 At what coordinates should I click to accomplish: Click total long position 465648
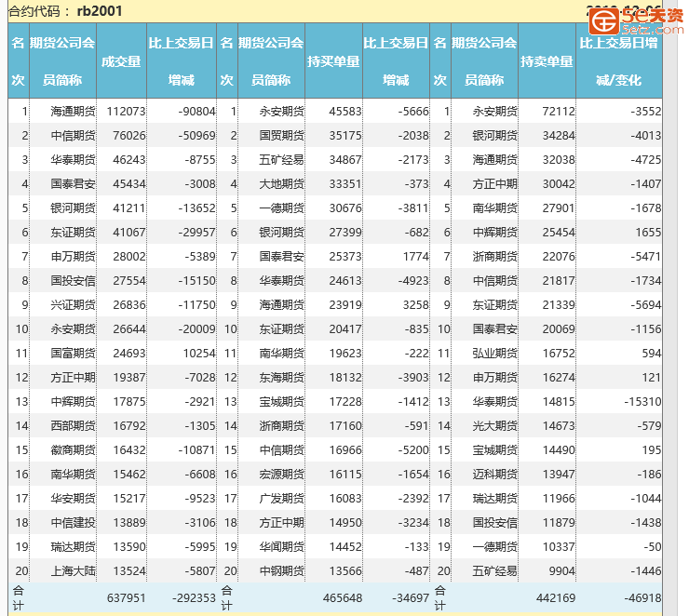(x=343, y=598)
